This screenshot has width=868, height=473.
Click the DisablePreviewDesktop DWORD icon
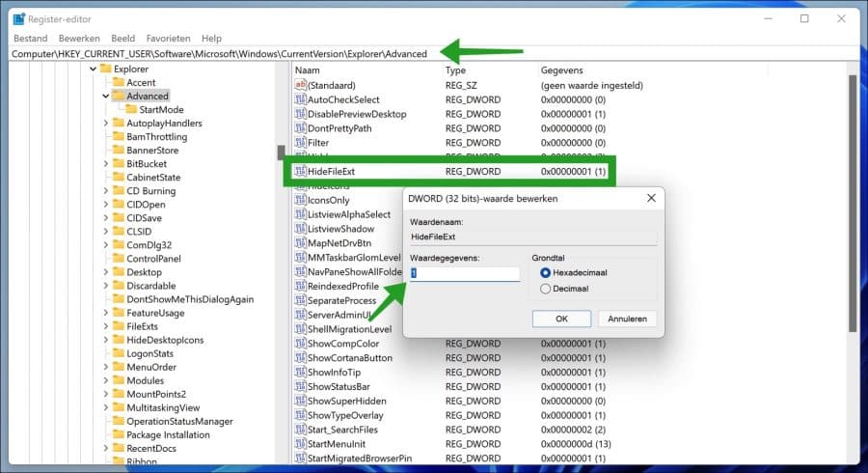(x=301, y=114)
